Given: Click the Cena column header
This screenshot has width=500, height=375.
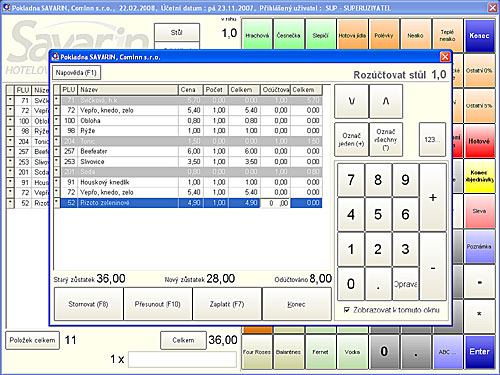Looking at the screenshot, I should pos(191,90).
